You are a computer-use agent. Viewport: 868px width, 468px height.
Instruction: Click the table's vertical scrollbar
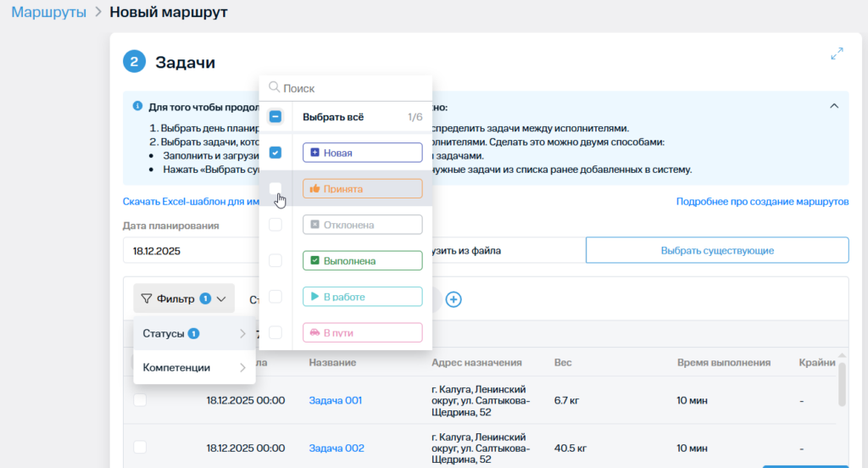841,385
